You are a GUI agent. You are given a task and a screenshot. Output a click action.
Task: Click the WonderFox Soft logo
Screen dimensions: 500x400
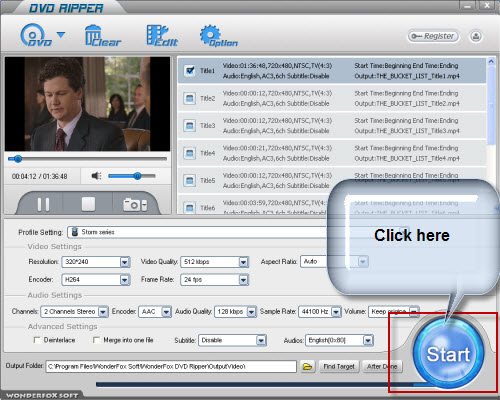[42, 396]
